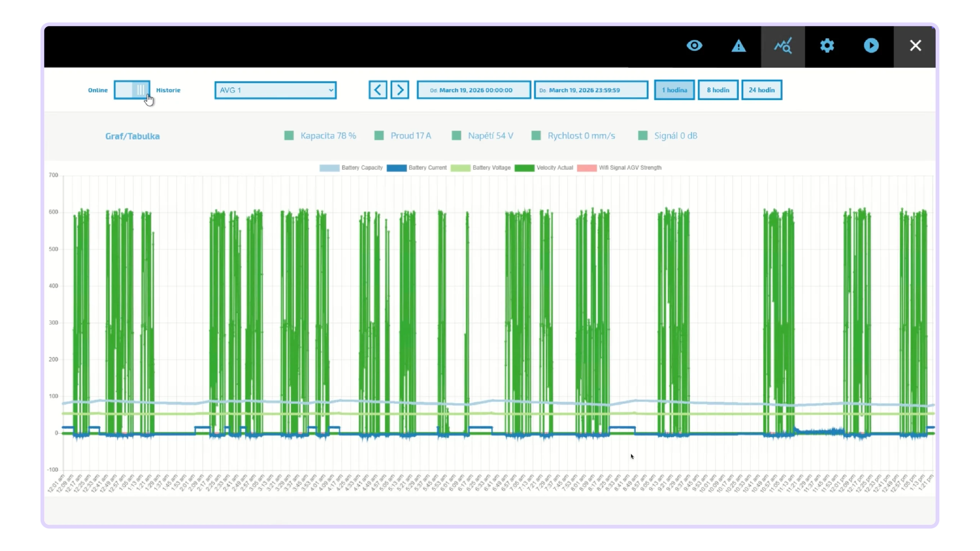Go to next time period arrow

point(400,90)
